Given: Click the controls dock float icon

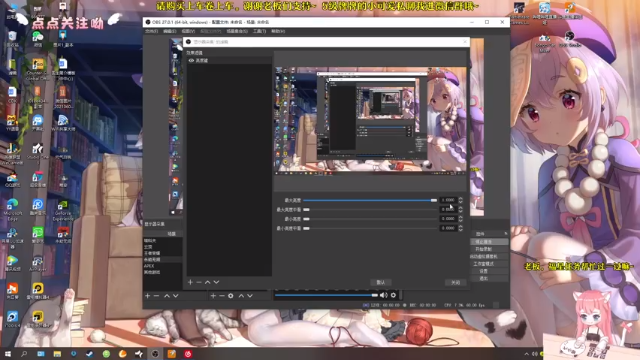Looking at the screenshot, I should pyautogui.click(x=506, y=233).
